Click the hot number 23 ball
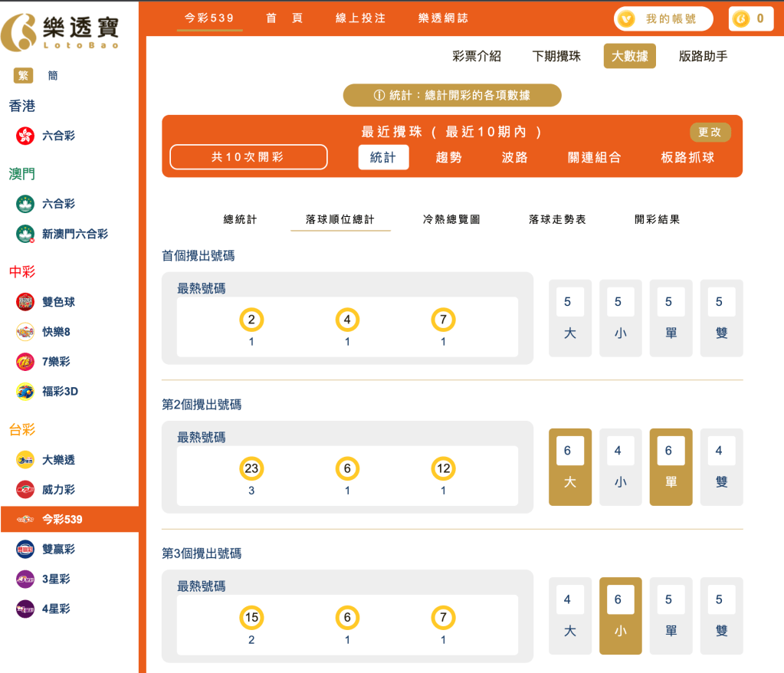Viewport: 784px width, 673px height. [251, 468]
